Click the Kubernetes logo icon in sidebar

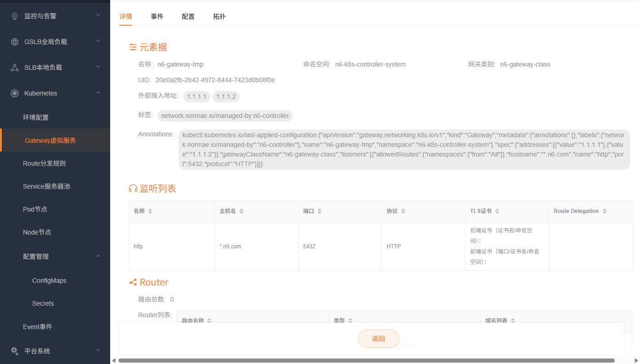pyautogui.click(x=15, y=93)
